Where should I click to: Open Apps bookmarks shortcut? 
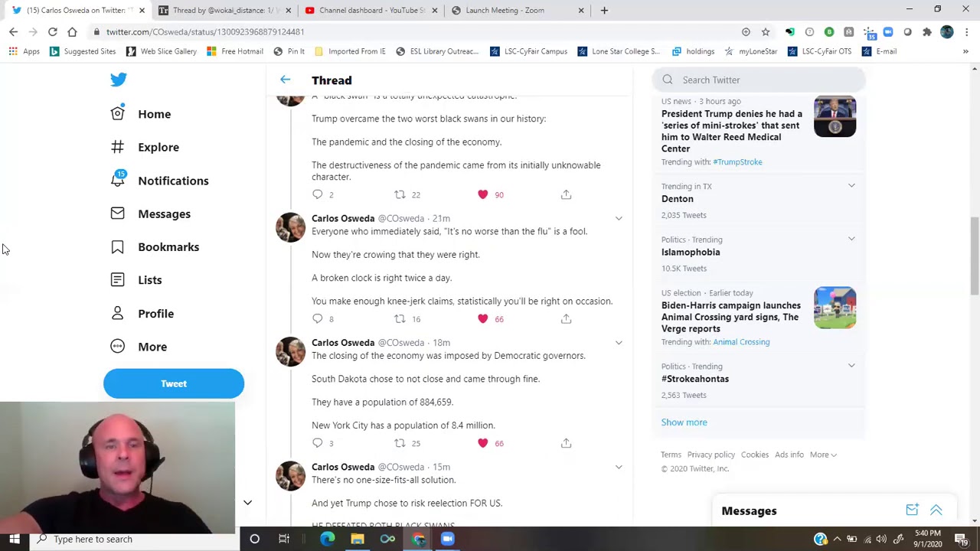pyautogui.click(x=24, y=51)
